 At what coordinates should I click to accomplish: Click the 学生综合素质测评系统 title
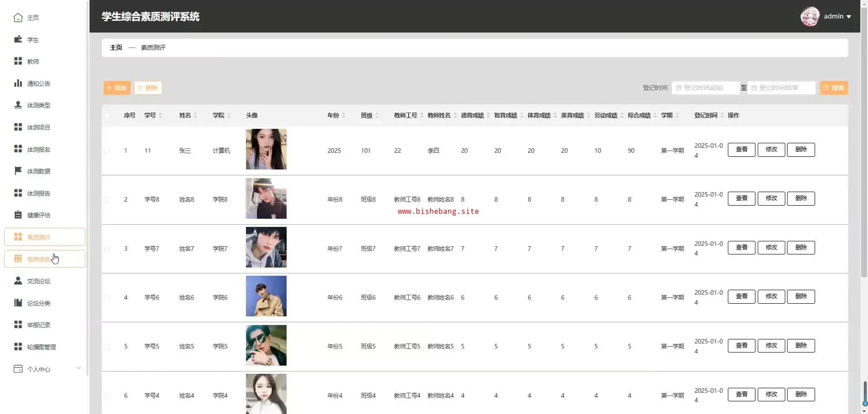[151, 17]
